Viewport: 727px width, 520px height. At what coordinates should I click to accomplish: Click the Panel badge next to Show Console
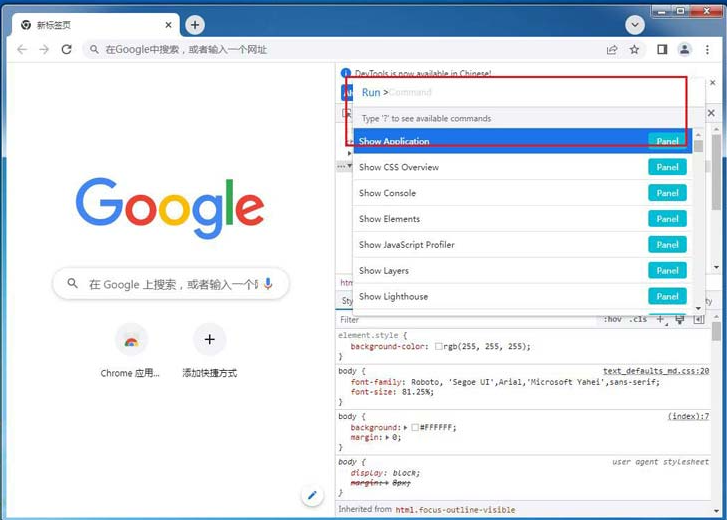pyautogui.click(x=667, y=193)
